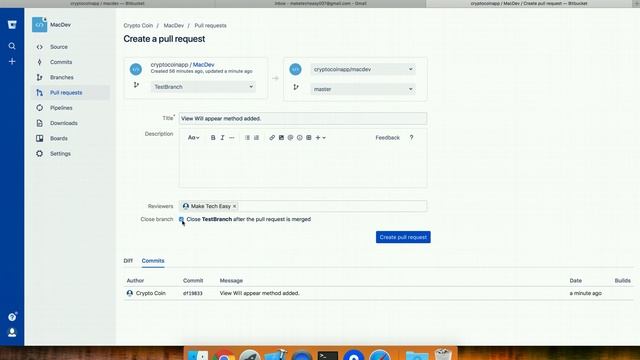Remove Make Tech Easy reviewer
This screenshot has width=640, height=360.
[234, 207]
